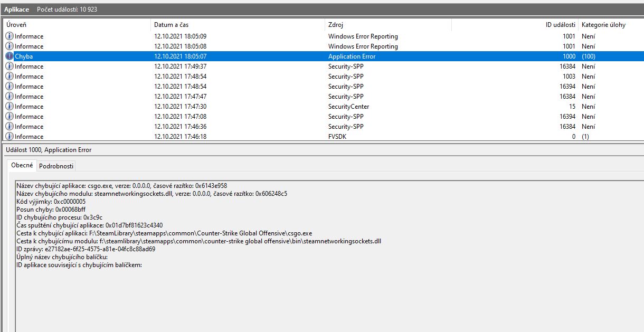Select the ID zprávy e27182ae line
Image resolution: width=644 pixels, height=332 pixels.
pos(86,249)
